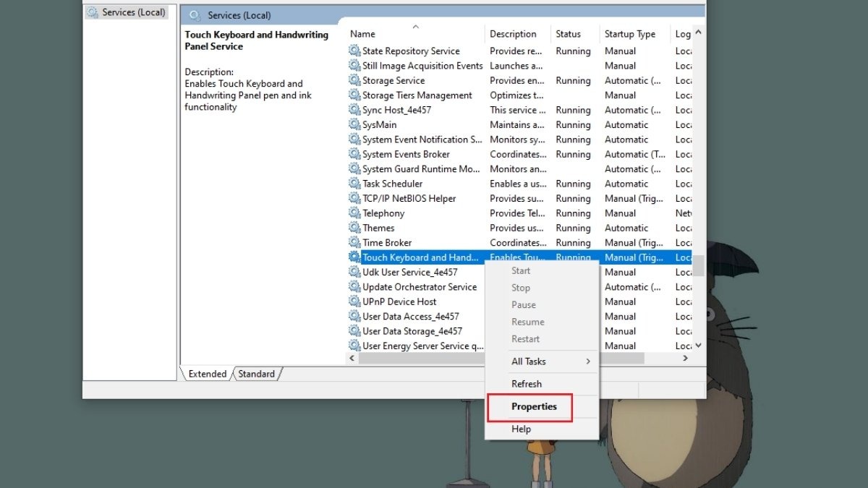Click the highlighted Touch Keyboard service icon

(x=354, y=257)
